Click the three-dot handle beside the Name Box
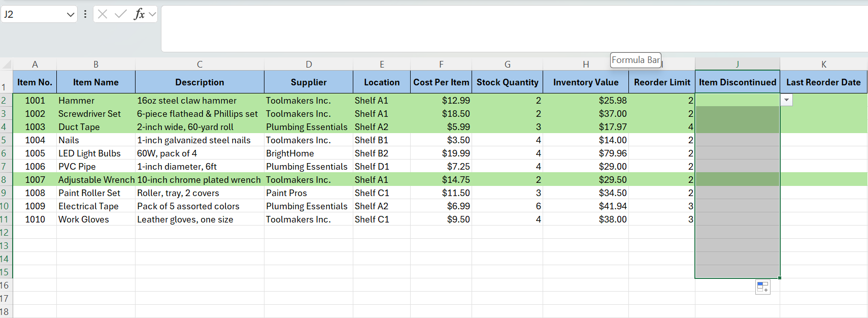The height and width of the screenshot is (318, 868). [x=85, y=14]
